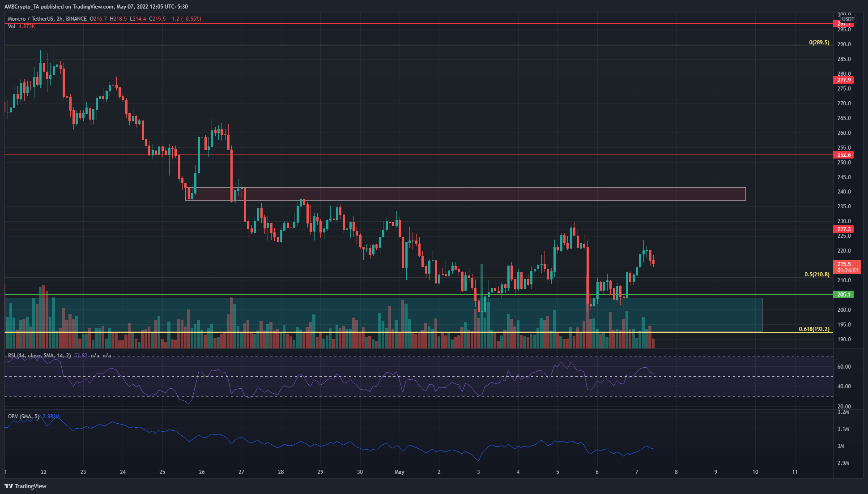The width and height of the screenshot is (868, 494).
Task: Click date label 30 on the time axis
Action: click(360, 472)
